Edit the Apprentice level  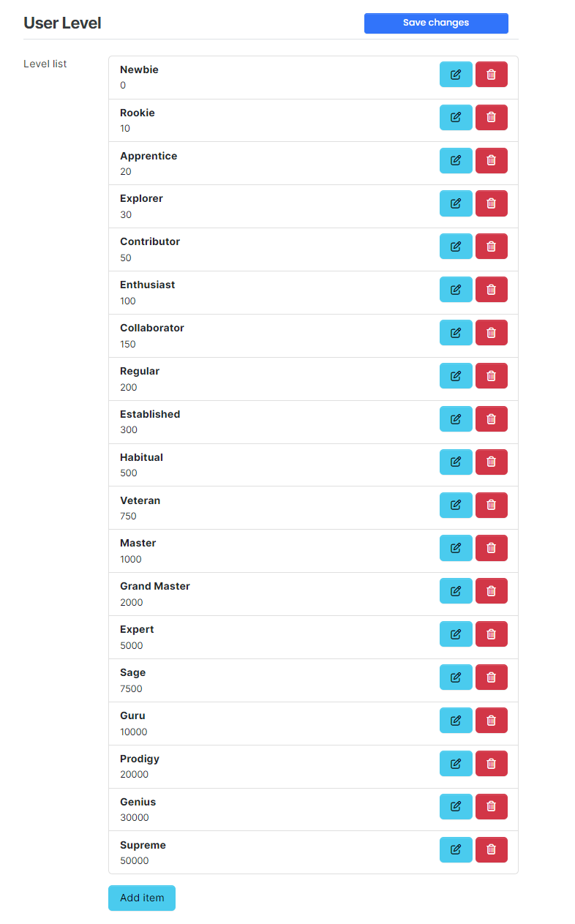456,160
